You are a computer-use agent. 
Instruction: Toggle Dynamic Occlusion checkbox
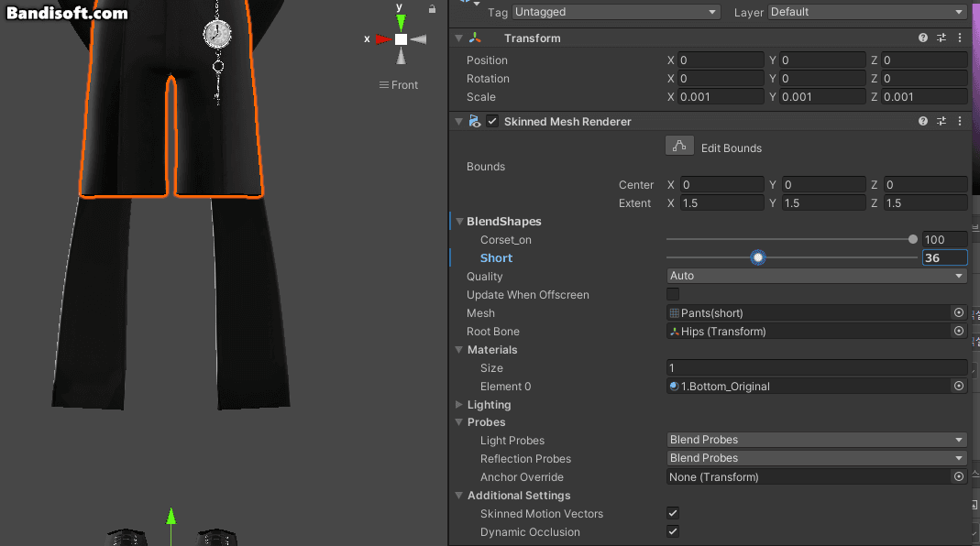[x=673, y=531]
